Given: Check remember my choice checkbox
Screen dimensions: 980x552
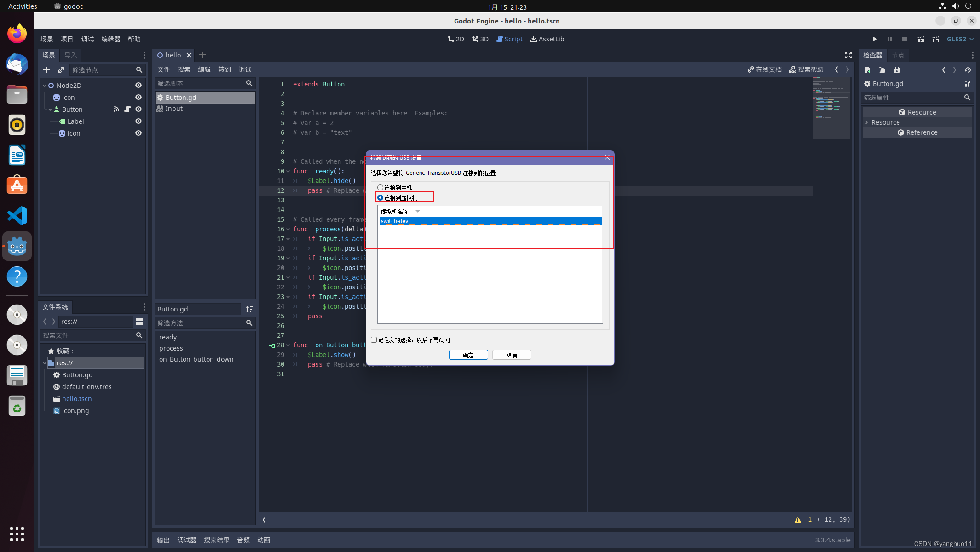Looking at the screenshot, I should [x=374, y=340].
